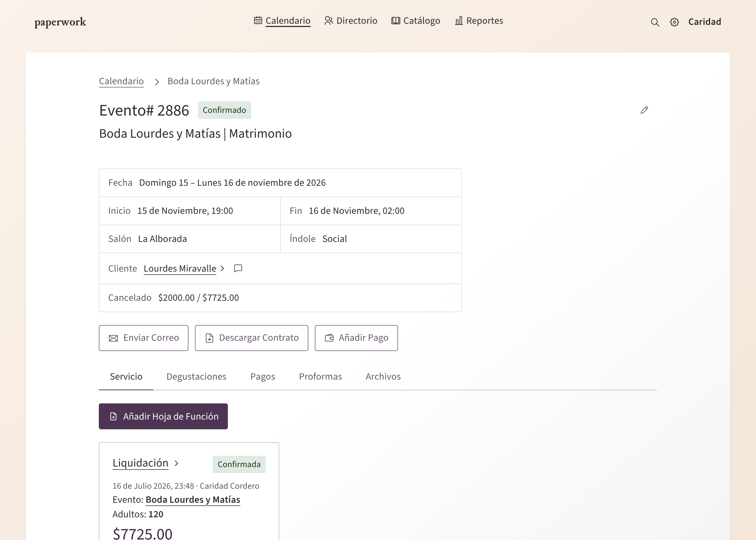Open the Caridad user menu
The width and height of the screenshot is (756, 540).
(x=704, y=22)
